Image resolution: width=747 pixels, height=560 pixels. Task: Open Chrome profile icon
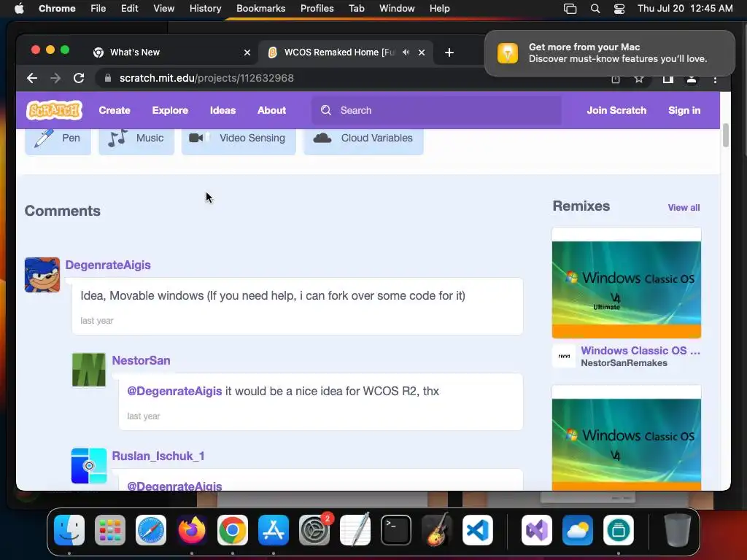pos(692,79)
